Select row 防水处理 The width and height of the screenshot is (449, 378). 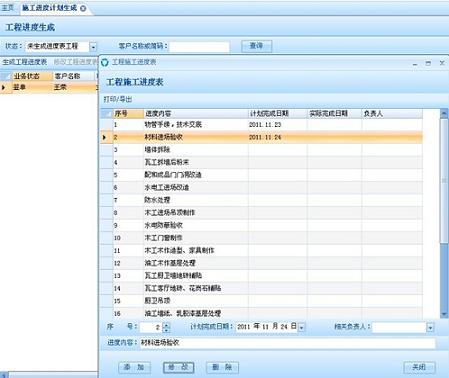coord(261,200)
